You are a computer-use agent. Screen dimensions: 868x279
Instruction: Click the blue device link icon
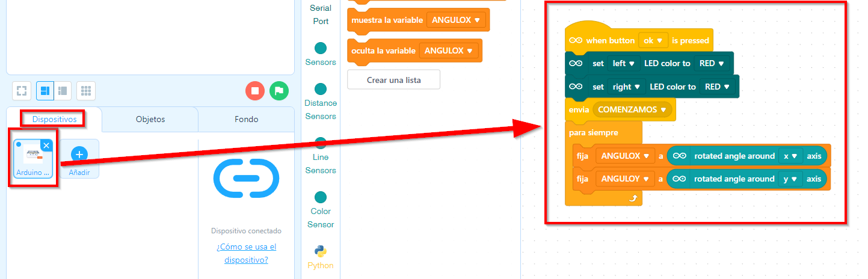[x=246, y=178]
